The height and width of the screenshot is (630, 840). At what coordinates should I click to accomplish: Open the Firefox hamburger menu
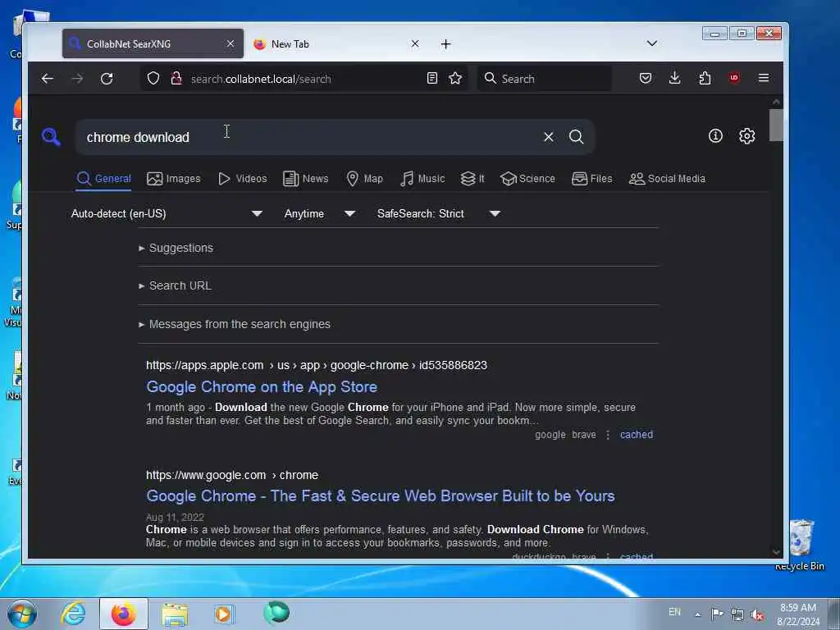[764, 78]
